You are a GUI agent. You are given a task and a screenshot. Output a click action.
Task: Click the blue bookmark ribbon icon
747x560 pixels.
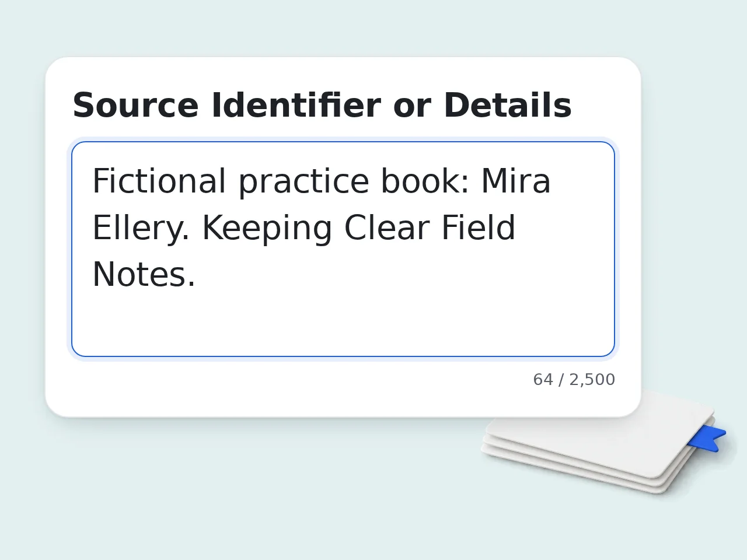pyautogui.click(x=707, y=438)
